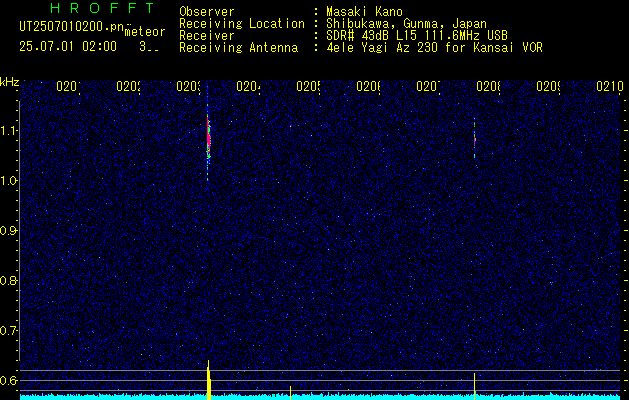
Task: Click the Receiving Location label
Action: [x=242, y=24]
